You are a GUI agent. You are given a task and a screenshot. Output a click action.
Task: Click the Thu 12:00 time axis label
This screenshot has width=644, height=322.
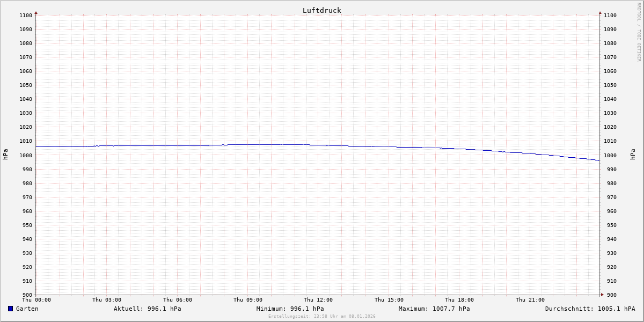click(x=318, y=300)
